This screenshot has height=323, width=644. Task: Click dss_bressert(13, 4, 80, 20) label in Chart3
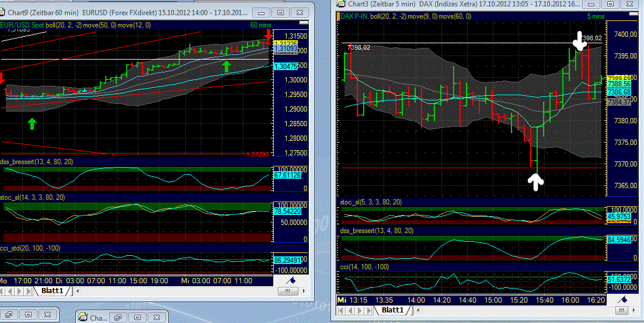(x=377, y=231)
